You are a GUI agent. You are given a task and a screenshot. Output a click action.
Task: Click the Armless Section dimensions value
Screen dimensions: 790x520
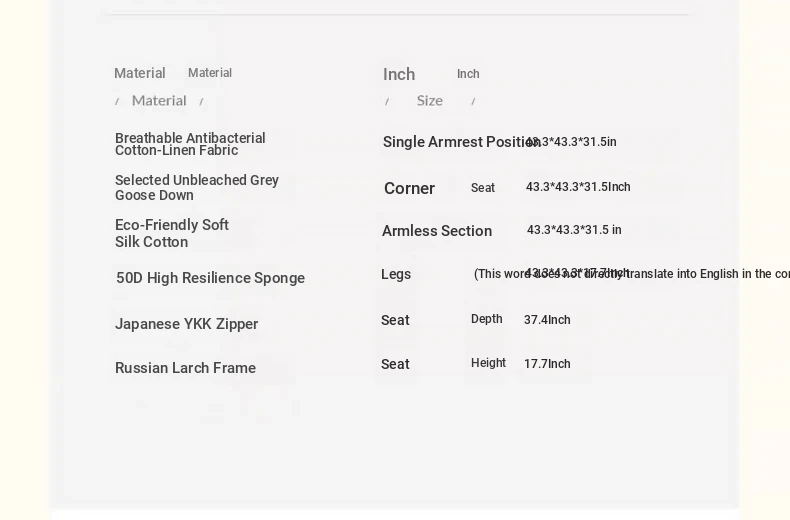(x=574, y=230)
